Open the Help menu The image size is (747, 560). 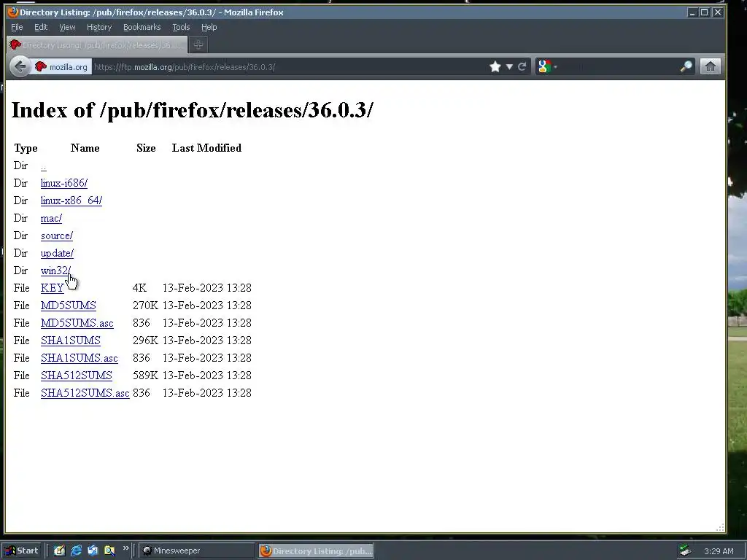209,27
